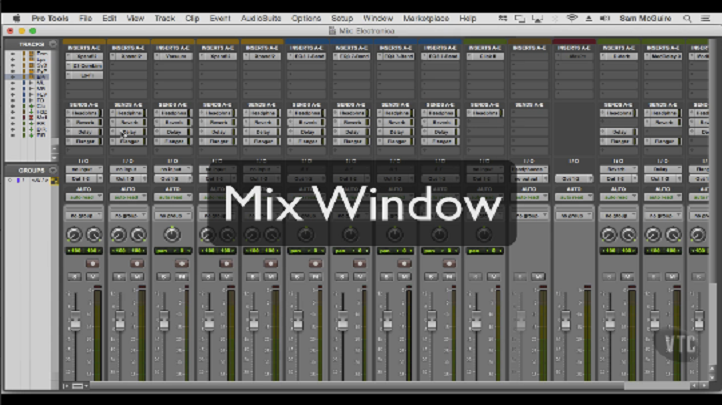
Task: Open the Groups list pop-up menu icon
Action: point(53,170)
